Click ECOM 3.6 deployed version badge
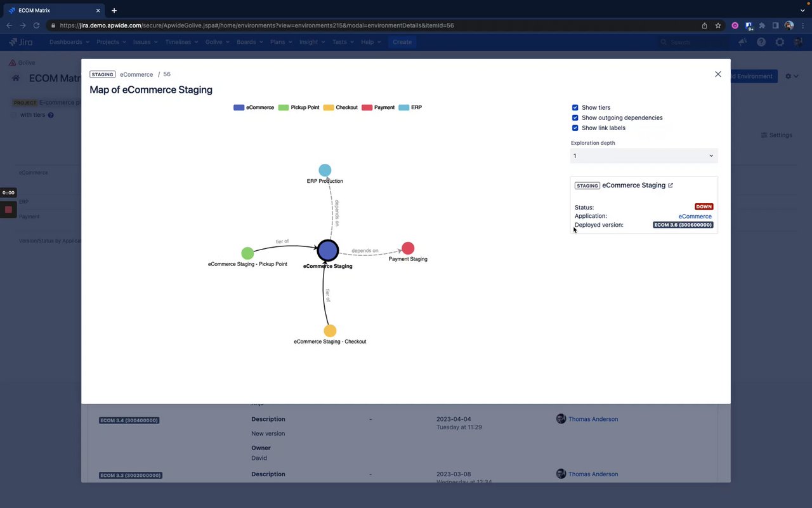The height and width of the screenshot is (508, 812). [683, 225]
